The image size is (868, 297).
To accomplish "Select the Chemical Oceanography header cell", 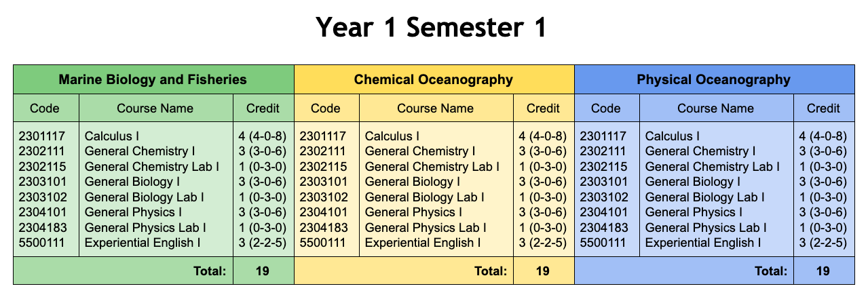I will click(x=434, y=80).
